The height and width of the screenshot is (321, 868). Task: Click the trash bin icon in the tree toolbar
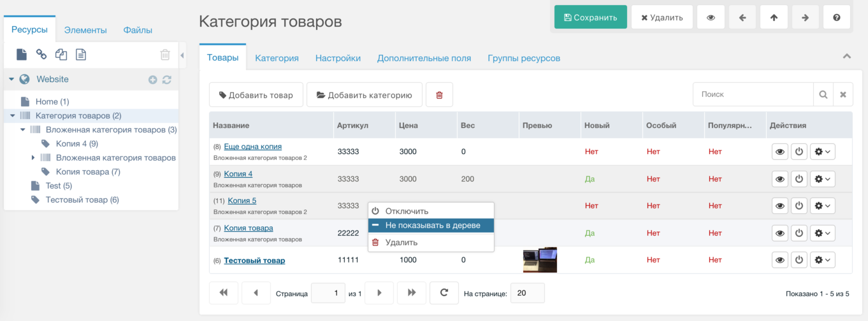click(165, 55)
